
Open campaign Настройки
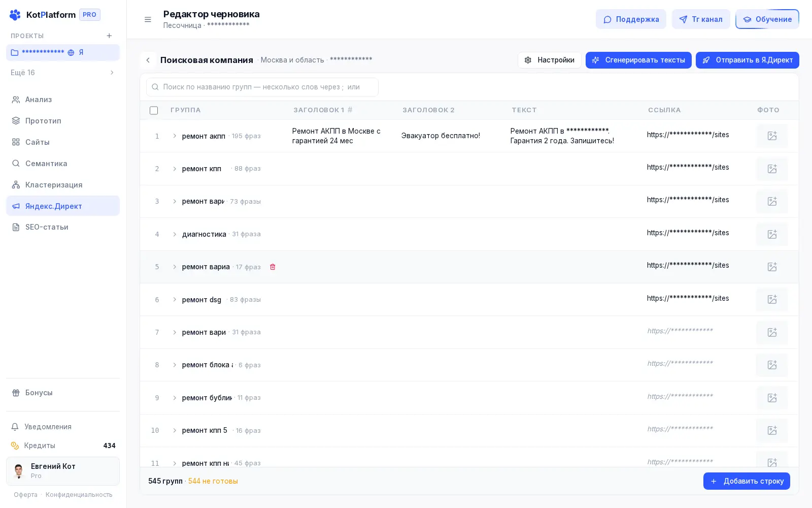pyautogui.click(x=550, y=60)
